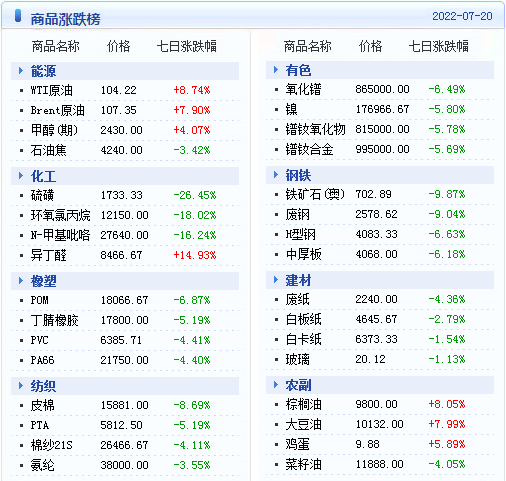Select POM in 橡塑 list
This screenshot has width=506, height=481.
[x=40, y=300]
